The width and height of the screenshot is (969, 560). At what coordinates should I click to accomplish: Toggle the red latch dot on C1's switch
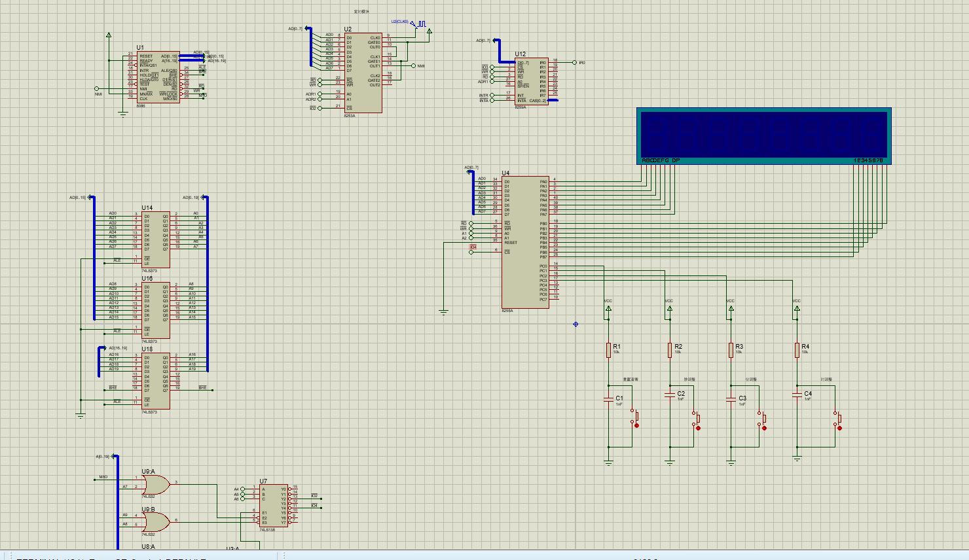(637, 426)
